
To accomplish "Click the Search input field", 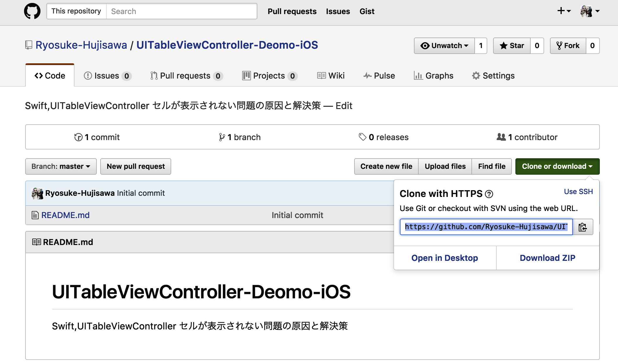I will (182, 11).
